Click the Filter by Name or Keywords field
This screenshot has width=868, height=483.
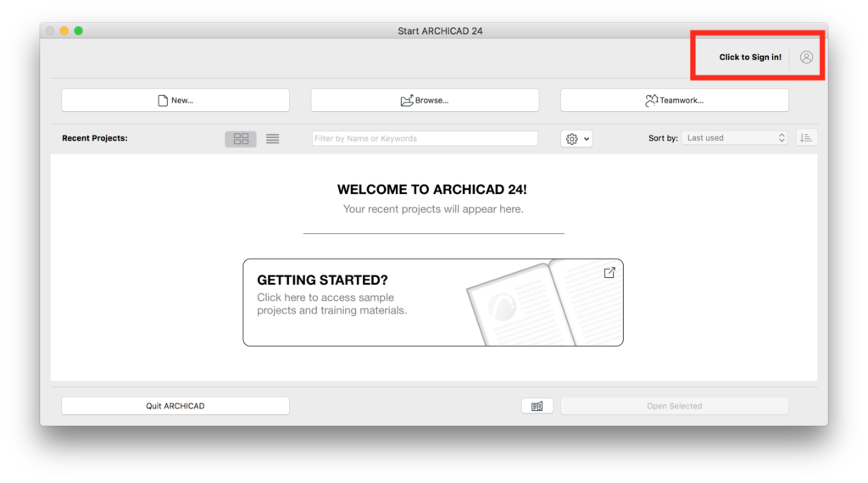point(425,138)
